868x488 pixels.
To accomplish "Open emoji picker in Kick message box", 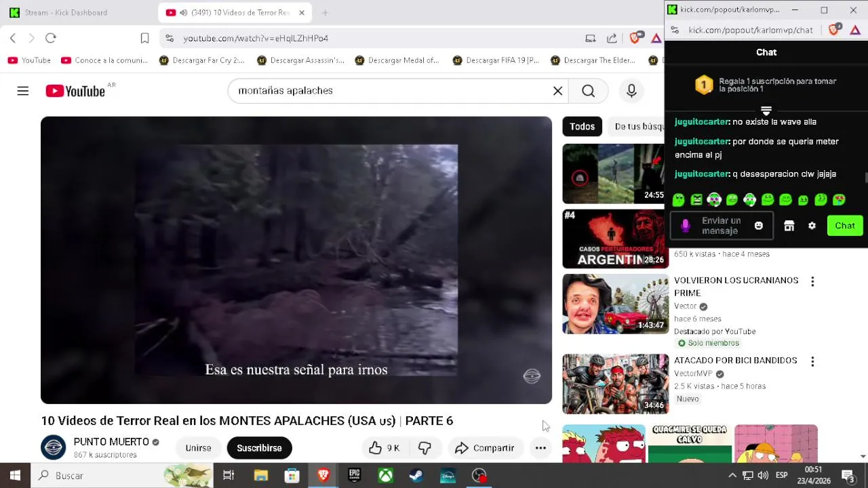I will 759,226.
